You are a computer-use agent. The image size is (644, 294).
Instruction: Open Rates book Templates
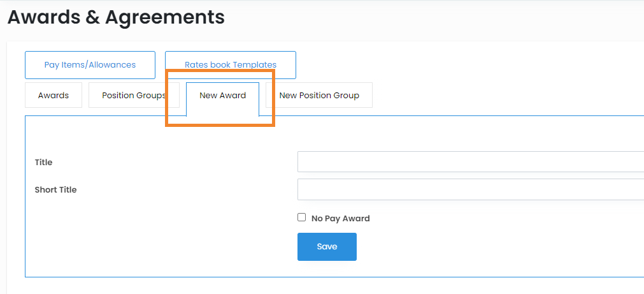(230, 64)
